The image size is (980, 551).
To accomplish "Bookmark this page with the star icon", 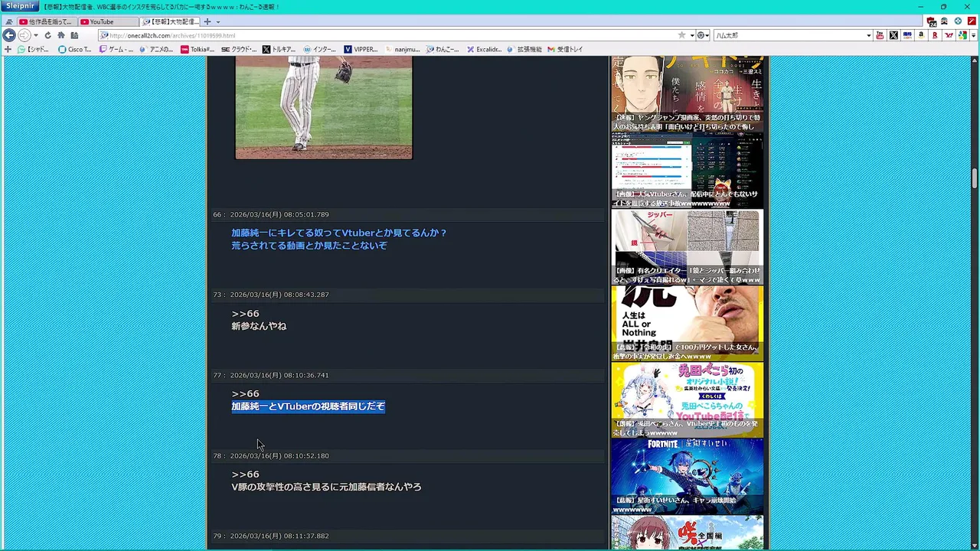I will [x=681, y=35].
